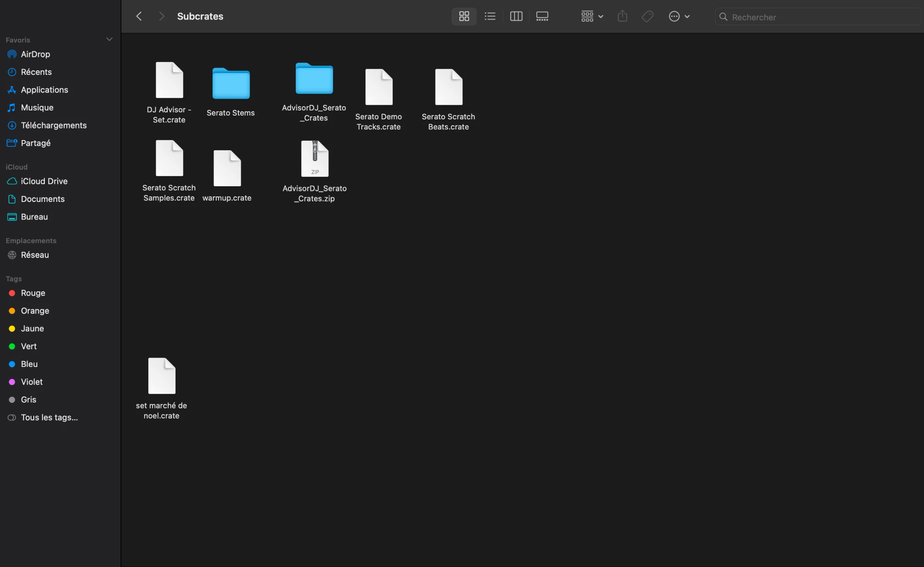Switch to gallery view
Viewport: 924px width, 567px height.
point(542,17)
